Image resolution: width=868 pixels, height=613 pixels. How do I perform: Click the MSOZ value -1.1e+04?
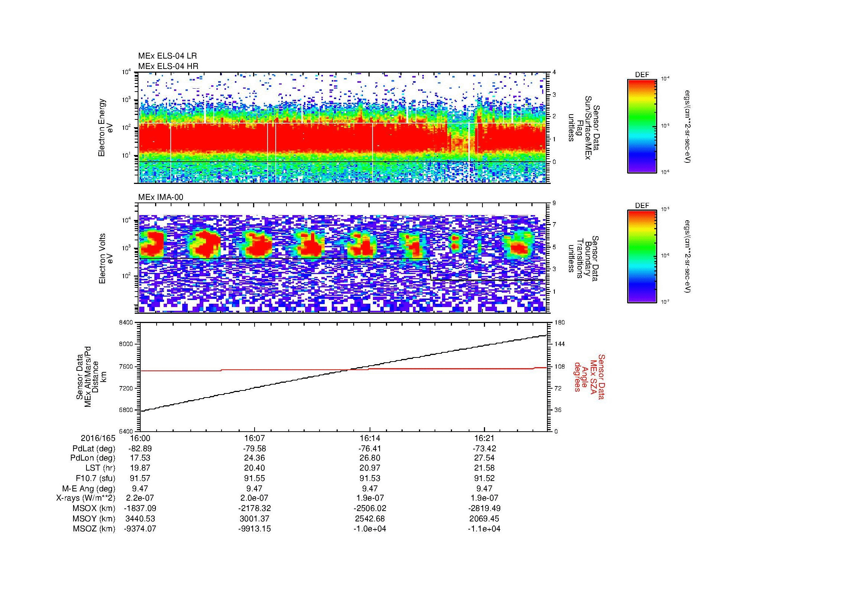coord(484,529)
